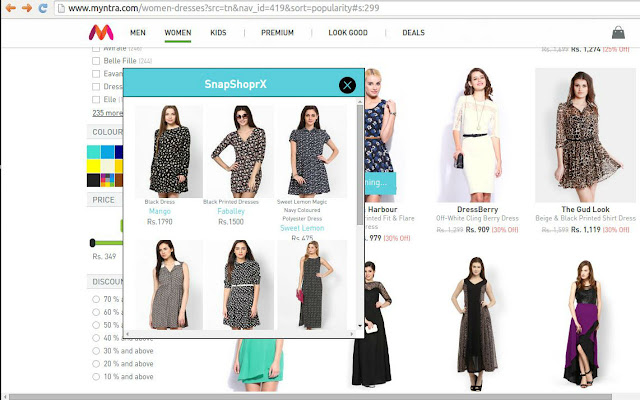640x400 pixels.
Task: Open the MEN menu
Action: click(138, 33)
